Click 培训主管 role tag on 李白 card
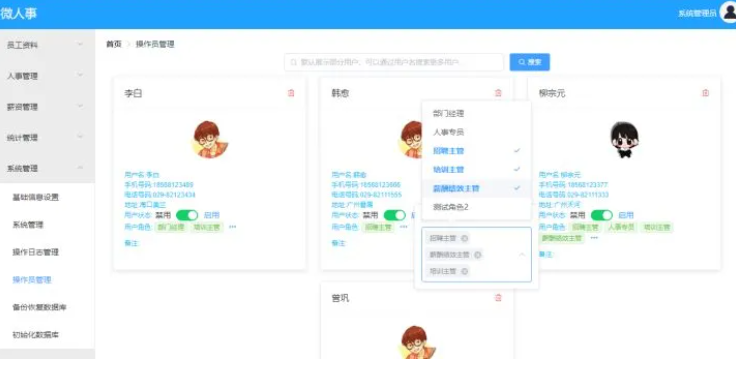This screenshot has height=374, width=736. tap(207, 227)
